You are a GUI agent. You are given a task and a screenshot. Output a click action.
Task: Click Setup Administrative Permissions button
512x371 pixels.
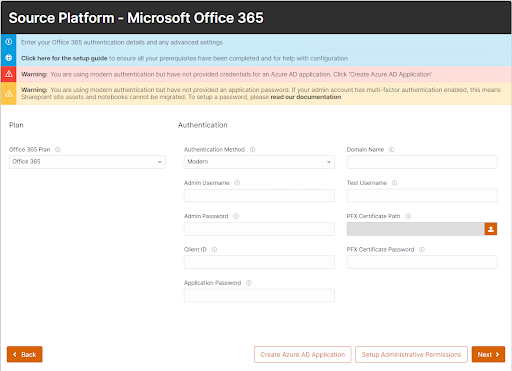[411, 354]
